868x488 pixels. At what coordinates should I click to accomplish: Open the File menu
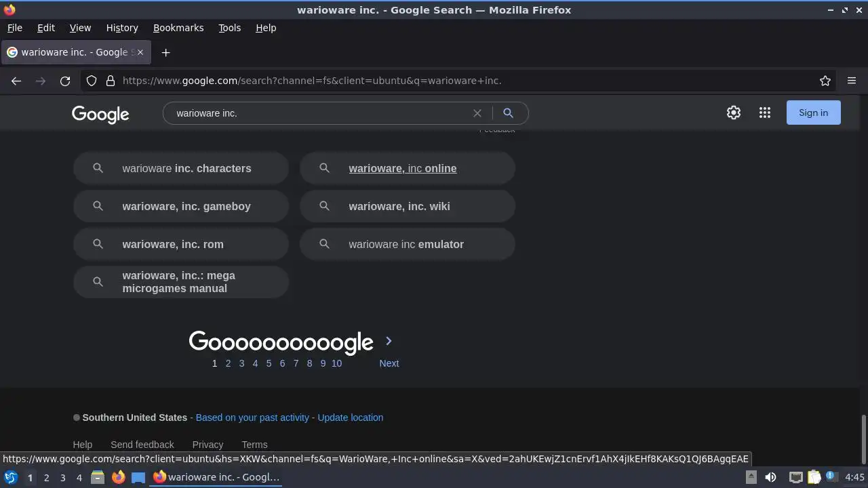(x=14, y=28)
